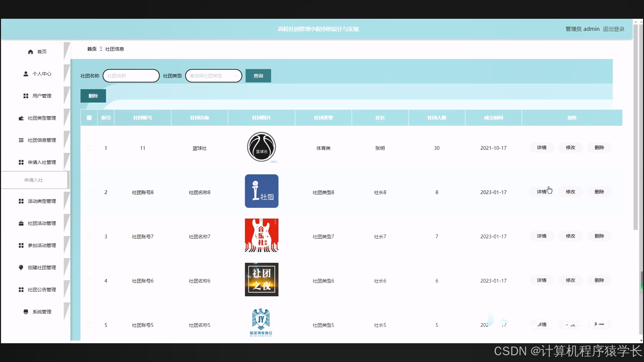
Task: Click the grid icon beside 用户管理
Action: coord(26,96)
